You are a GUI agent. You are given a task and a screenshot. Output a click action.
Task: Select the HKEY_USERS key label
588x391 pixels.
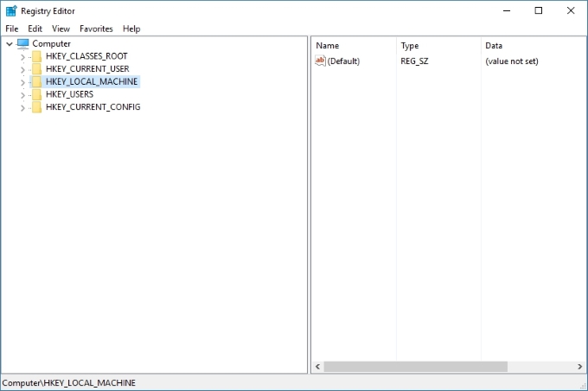click(x=69, y=94)
